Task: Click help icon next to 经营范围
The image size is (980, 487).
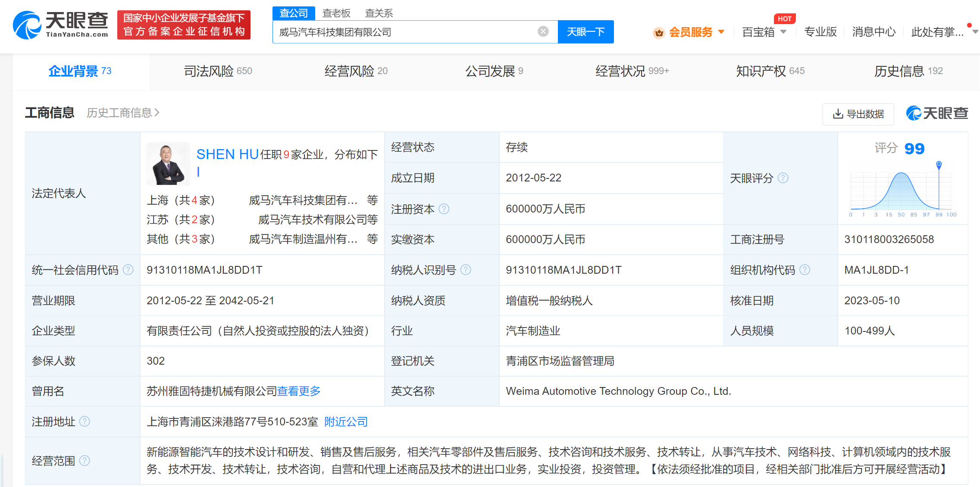Action: 85,461
